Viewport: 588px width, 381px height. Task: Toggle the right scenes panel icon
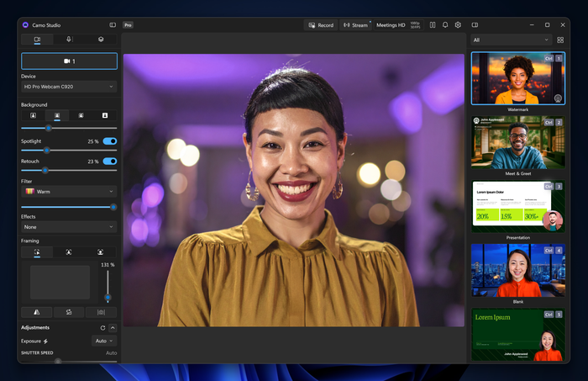click(x=475, y=25)
